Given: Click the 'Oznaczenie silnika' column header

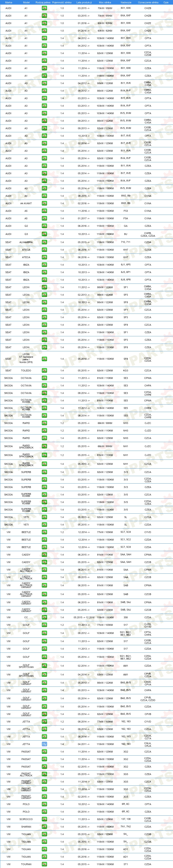Looking at the screenshot, I should pyautogui.click(x=148, y=2).
